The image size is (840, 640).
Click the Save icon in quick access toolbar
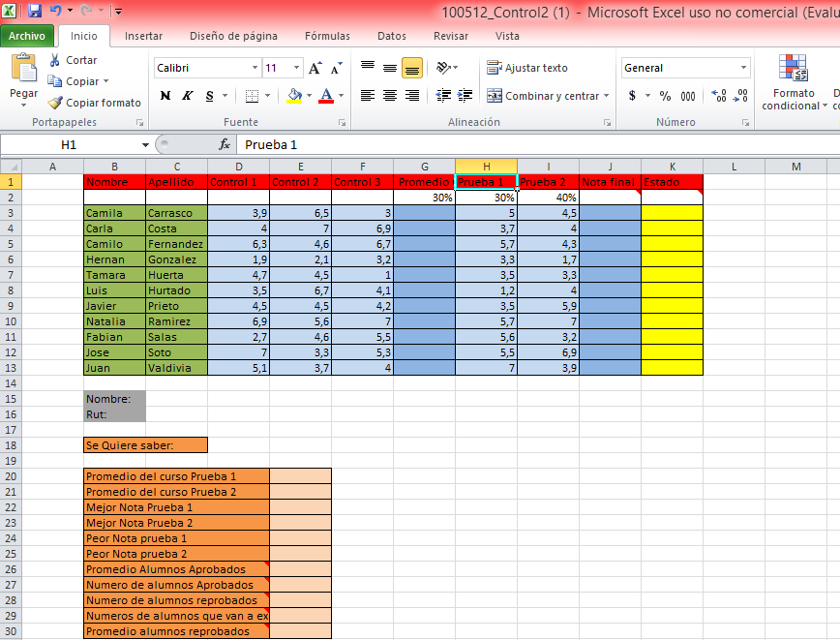35,11
